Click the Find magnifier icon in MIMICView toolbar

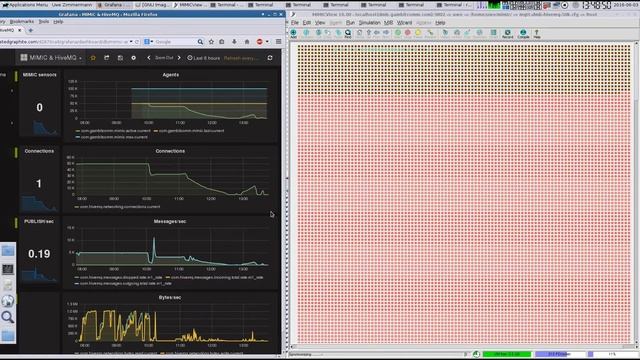(348, 33)
